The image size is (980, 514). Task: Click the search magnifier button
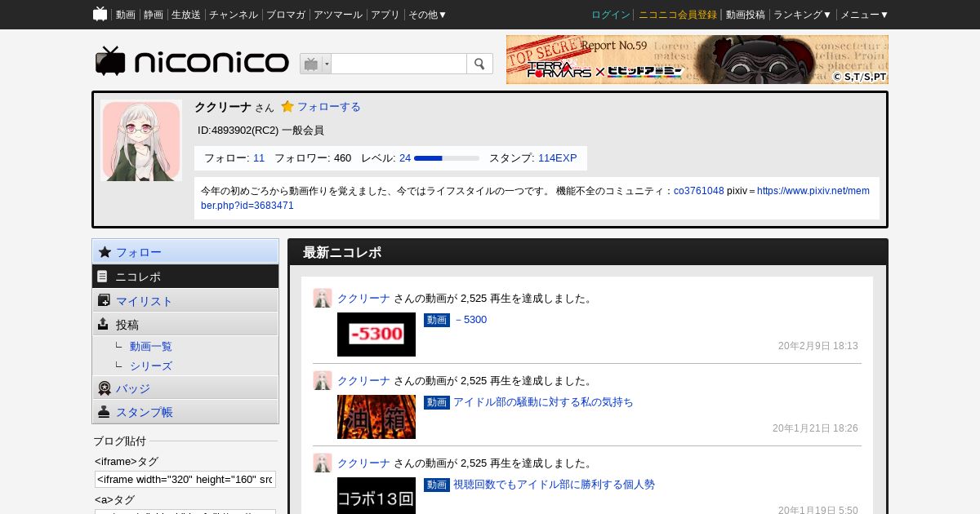point(479,64)
